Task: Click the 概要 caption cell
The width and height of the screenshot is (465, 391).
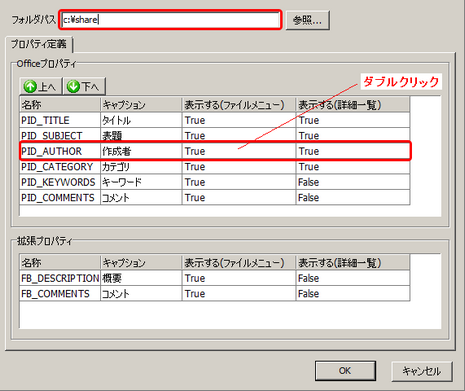Action: coord(141,278)
